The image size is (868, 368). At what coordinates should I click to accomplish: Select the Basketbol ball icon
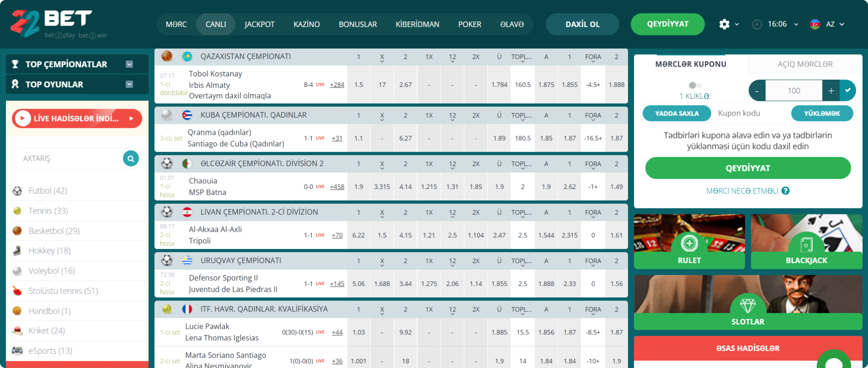click(x=17, y=231)
